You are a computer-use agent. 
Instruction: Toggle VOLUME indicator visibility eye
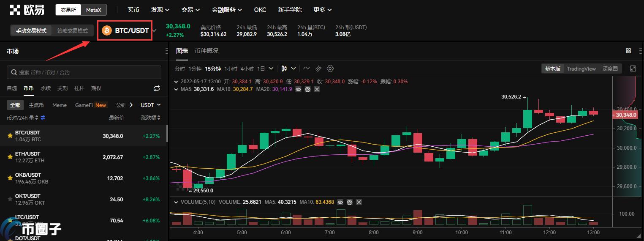(340, 202)
